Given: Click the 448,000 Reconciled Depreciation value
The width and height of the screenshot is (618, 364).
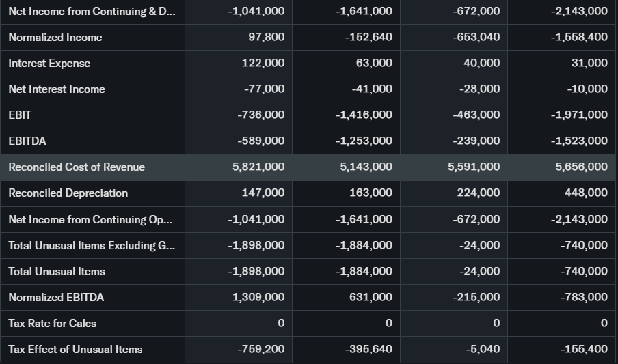Looking at the screenshot, I should [587, 193].
